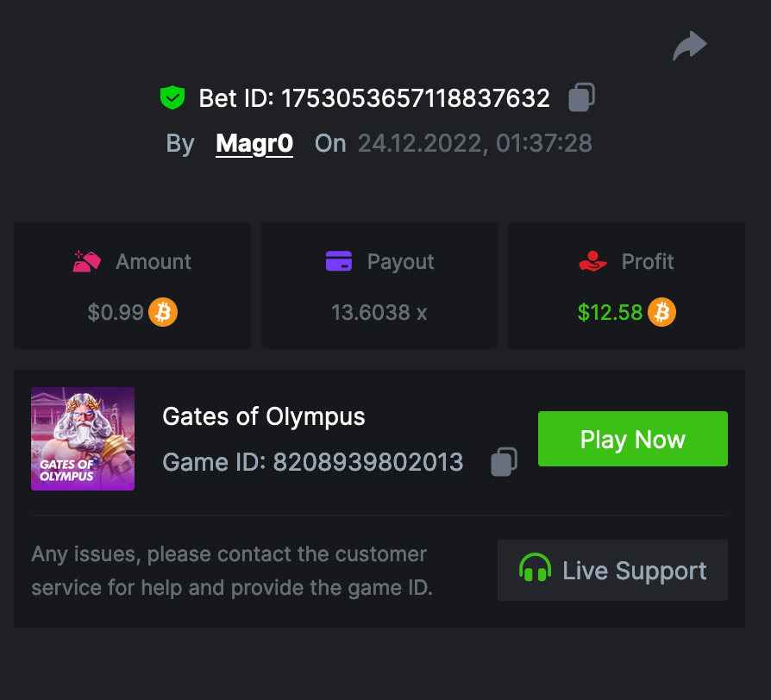Viewport: 771px width, 700px height.
Task: Open Magr0 user profile link
Action: tap(254, 143)
